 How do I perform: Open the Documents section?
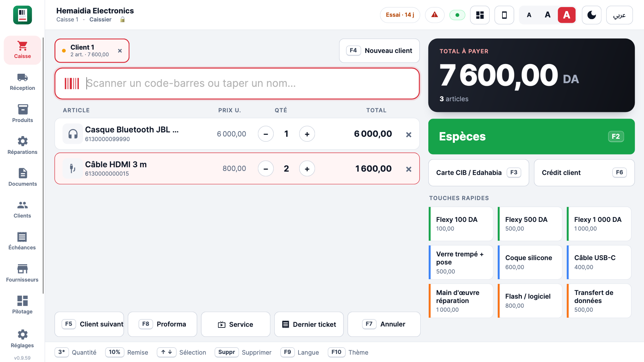22,178
